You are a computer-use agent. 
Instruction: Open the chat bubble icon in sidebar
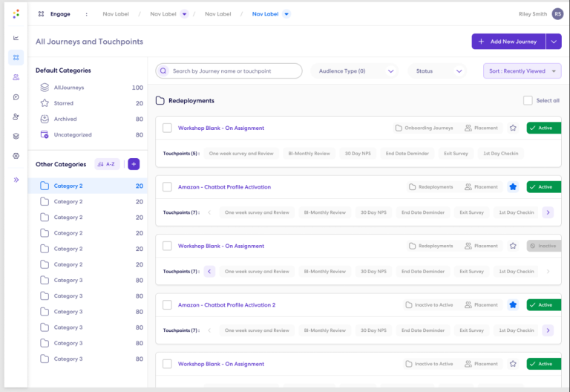pyautogui.click(x=16, y=97)
